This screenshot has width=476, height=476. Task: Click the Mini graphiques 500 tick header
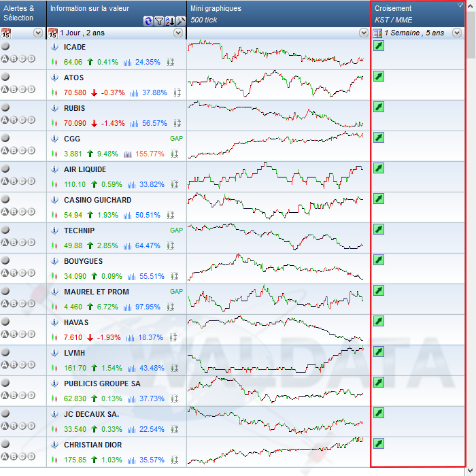pyautogui.click(x=278, y=14)
